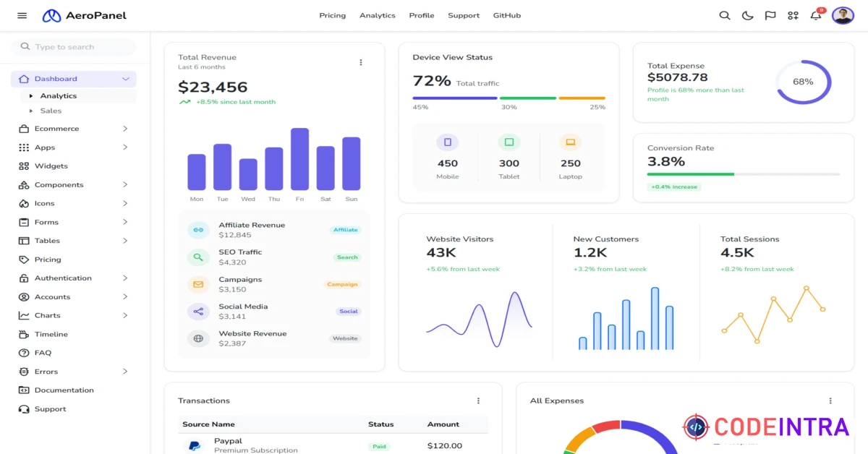Expand the Icons submenu arrow
The width and height of the screenshot is (868, 454).
coord(125,204)
